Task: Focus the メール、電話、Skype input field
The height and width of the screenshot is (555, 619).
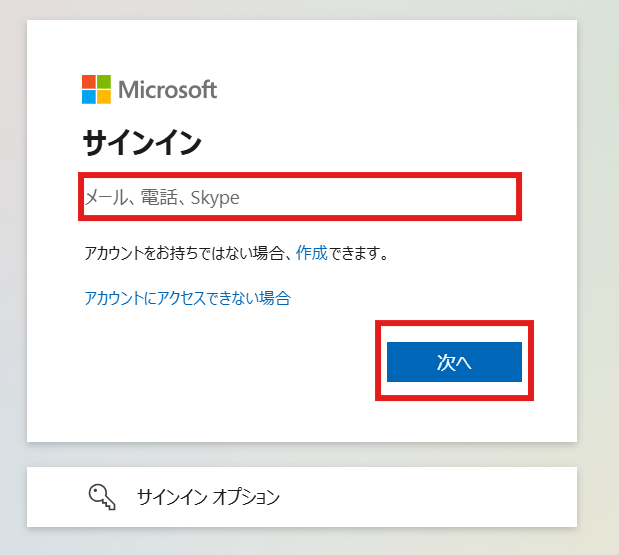Action: click(x=300, y=197)
